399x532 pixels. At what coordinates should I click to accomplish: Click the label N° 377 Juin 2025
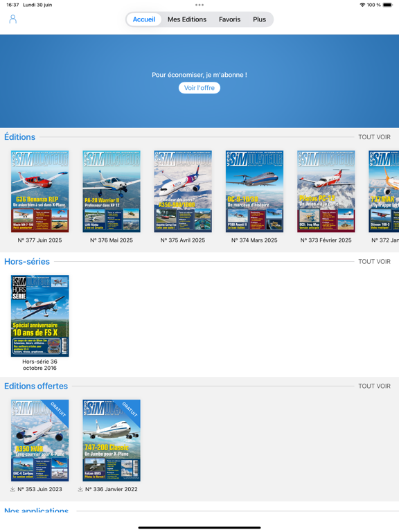pos(39,240)
